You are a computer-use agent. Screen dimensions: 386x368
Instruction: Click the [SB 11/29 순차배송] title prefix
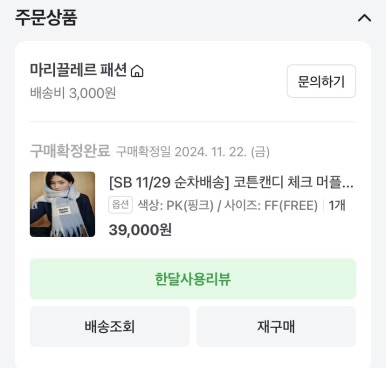click(169, 183)
